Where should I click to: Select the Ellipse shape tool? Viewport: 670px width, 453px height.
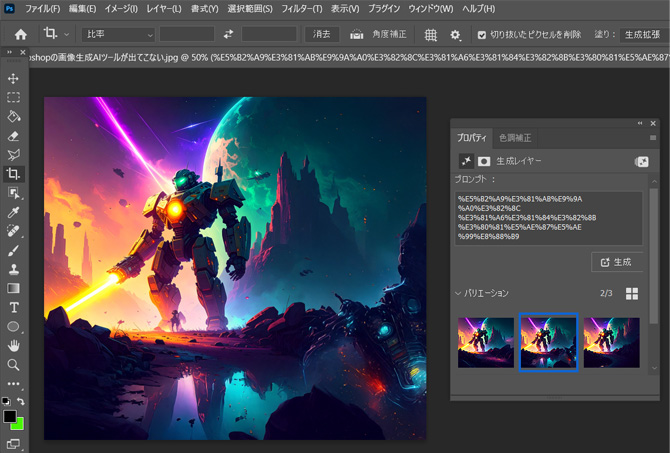pos(13,327)
